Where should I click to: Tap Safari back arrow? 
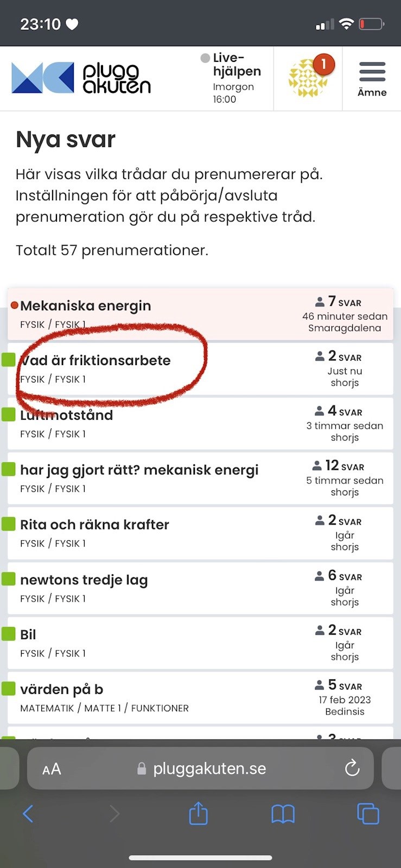click(x=28, y=813)
